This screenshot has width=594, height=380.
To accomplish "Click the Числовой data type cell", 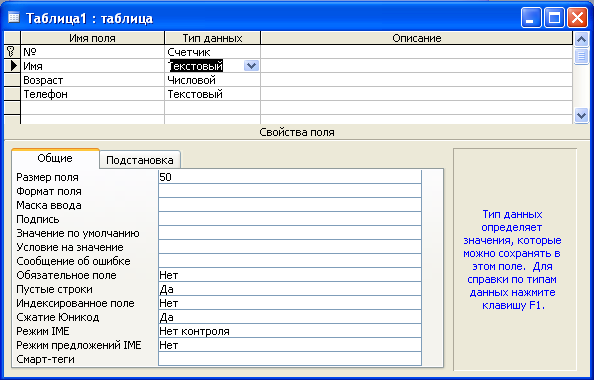I will [x=213, y=80].
